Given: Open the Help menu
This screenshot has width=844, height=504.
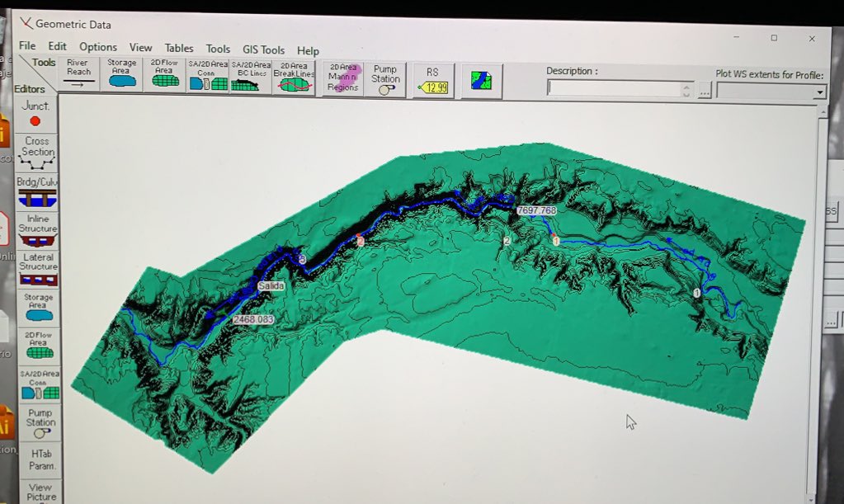Looking at the screenshot, I should (x=308, y=50).
